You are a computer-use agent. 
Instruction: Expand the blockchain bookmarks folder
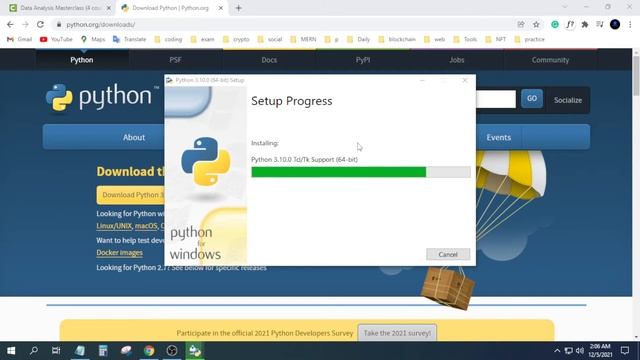(397, 39)
